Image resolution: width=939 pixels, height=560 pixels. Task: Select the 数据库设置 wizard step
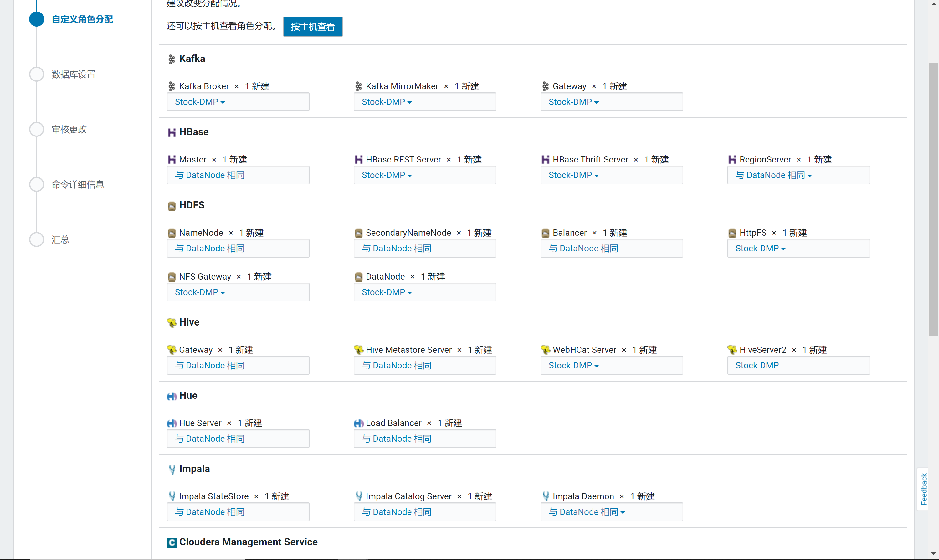pos(74,74)
